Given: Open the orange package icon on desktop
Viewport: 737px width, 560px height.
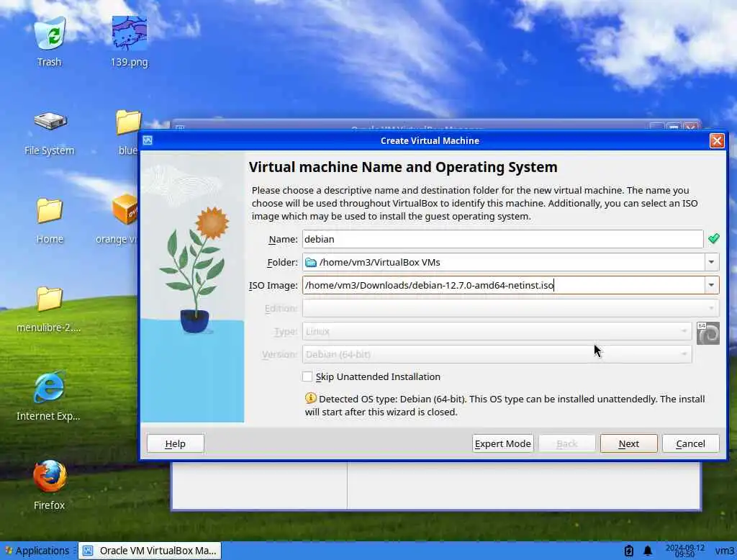Looking at the screenshot, I should (125, 209).
